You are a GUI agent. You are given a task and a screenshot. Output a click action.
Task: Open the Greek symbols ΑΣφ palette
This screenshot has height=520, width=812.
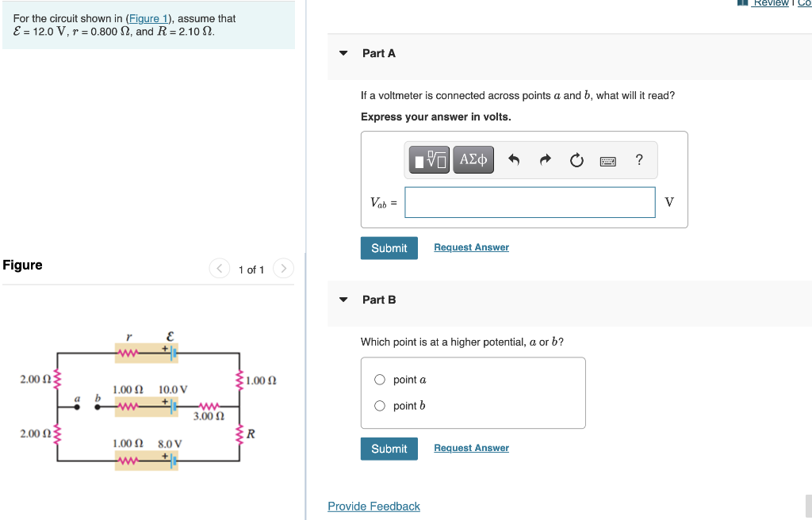point(473,159)
